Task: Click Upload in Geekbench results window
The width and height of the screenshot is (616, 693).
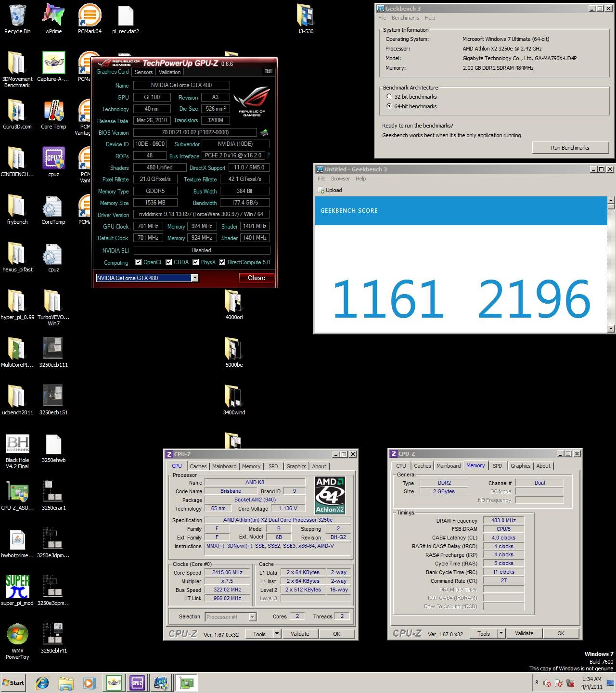Action: point(330,190)
